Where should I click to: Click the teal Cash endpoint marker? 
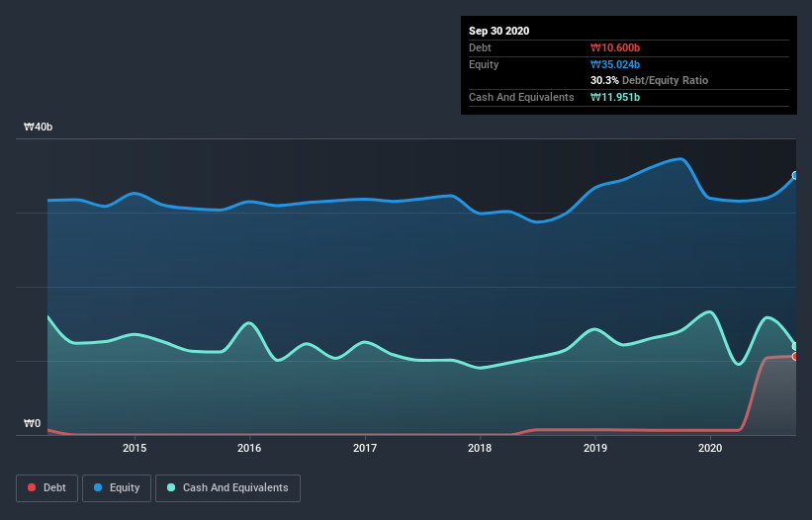point(795,346)
